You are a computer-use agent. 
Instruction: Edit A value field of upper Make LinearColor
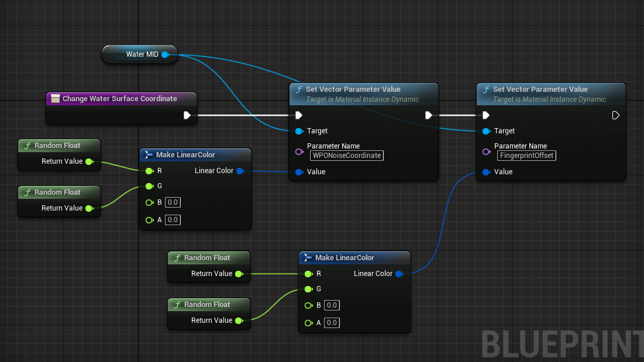coord(173,220)
